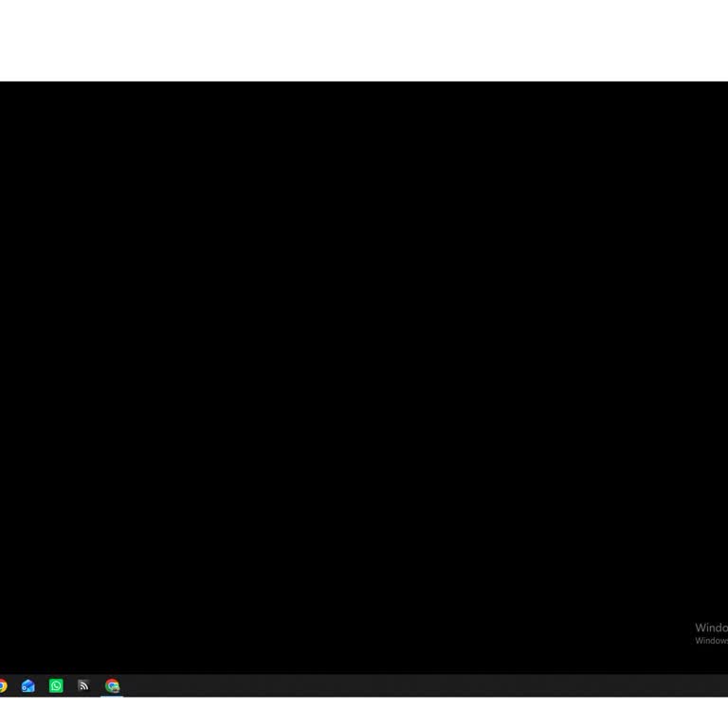Switch to the active Chrome profile window

(112, 685)
